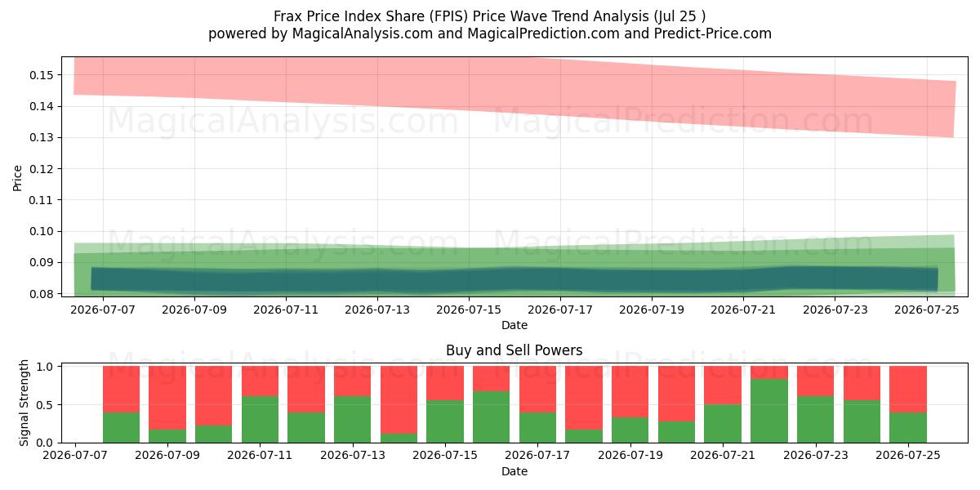Image resolution: width=980 pixels, height=490 pixels.
Task: Click the 'Signal Strength' y-axis label
Action: coord(24,403)
